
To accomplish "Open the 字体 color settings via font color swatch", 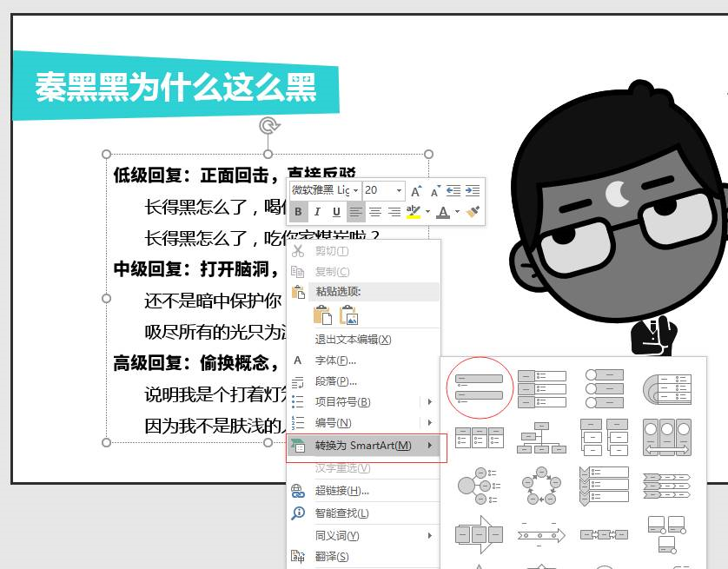I will coord(443,211).
